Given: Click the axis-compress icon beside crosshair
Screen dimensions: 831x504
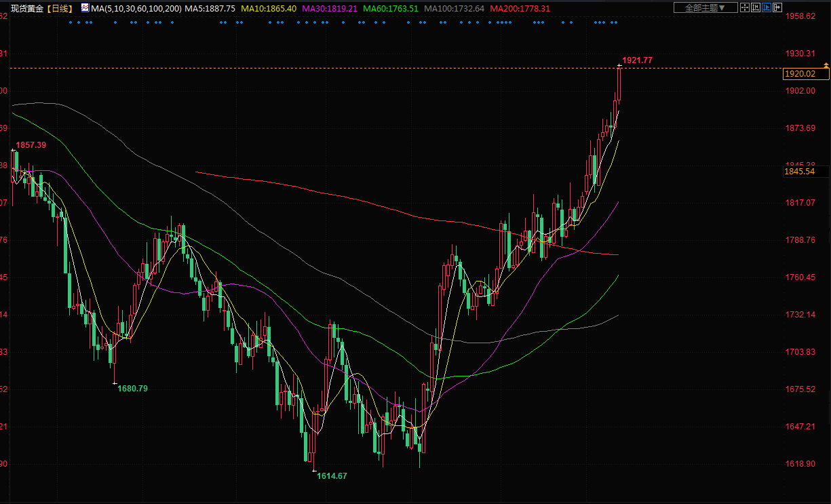Looking at the screenshot, I should pyautogui.click(x=756, y=7).
